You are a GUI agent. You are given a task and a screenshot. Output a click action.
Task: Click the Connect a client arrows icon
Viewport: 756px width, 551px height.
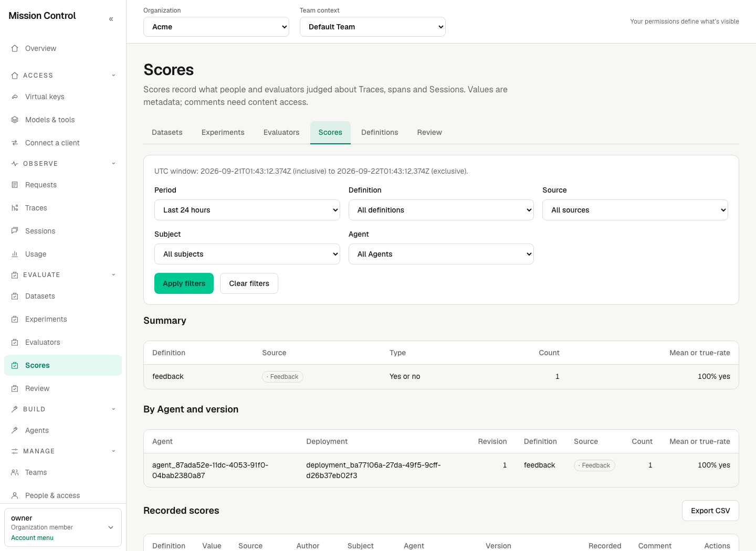pyautogui.click(x=15, y=143)
